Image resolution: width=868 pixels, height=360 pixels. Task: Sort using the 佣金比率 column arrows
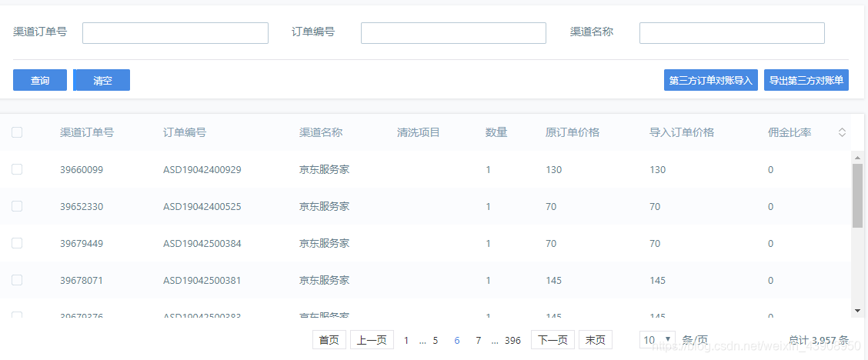tap(842, 132)
